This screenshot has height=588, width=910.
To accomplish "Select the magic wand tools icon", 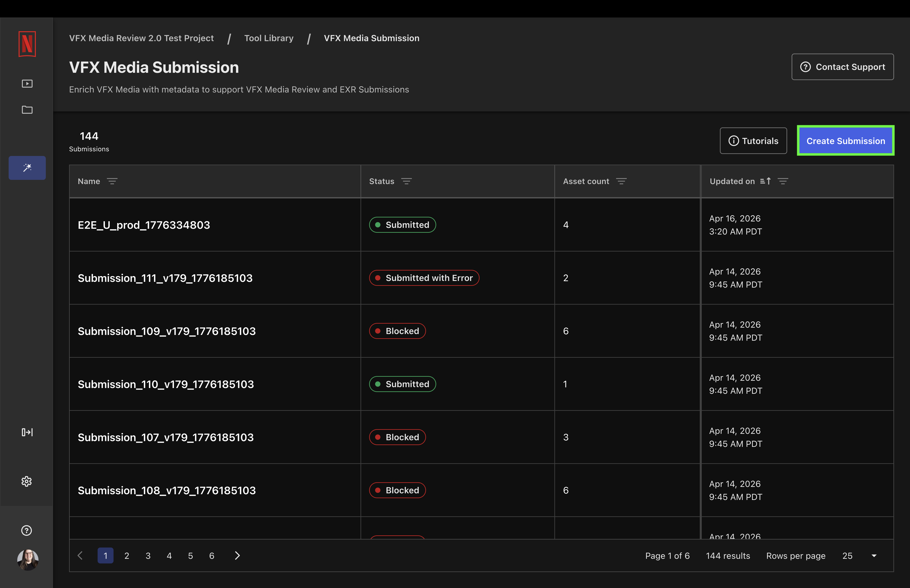I will coord(27,168).
